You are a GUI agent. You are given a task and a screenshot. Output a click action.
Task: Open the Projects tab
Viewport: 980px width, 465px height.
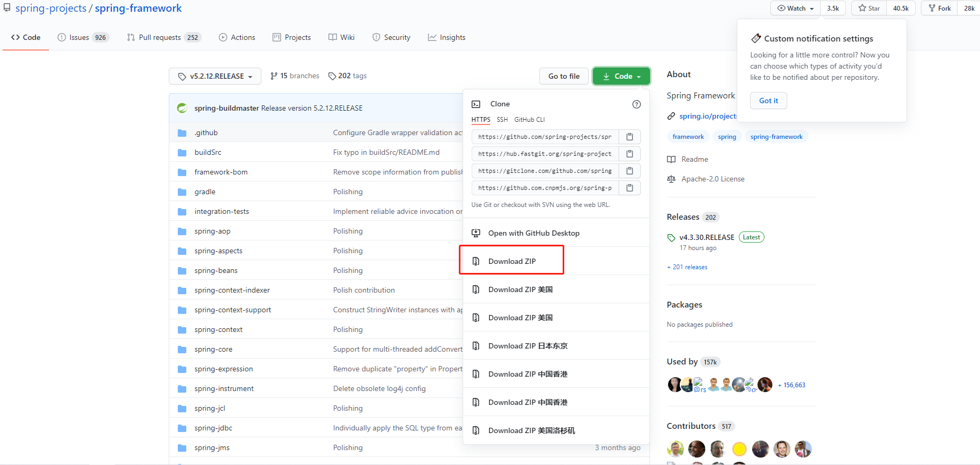tap(292, 37)
